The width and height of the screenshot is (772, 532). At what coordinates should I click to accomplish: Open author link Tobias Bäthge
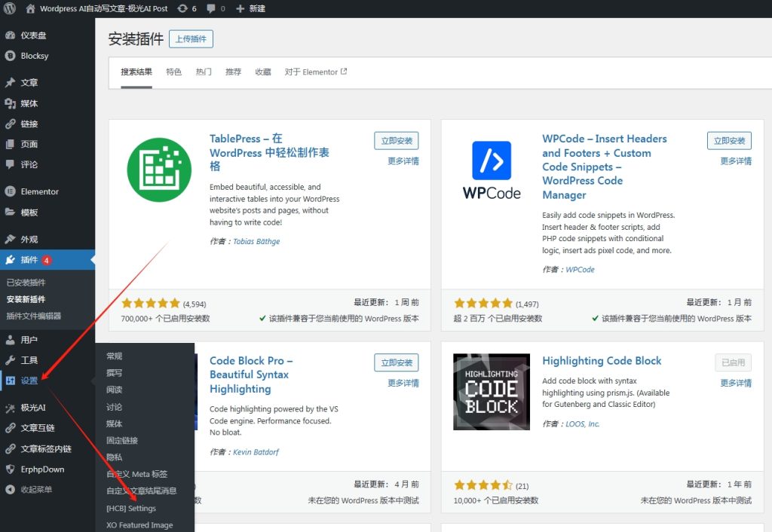[x=256, y=241]
